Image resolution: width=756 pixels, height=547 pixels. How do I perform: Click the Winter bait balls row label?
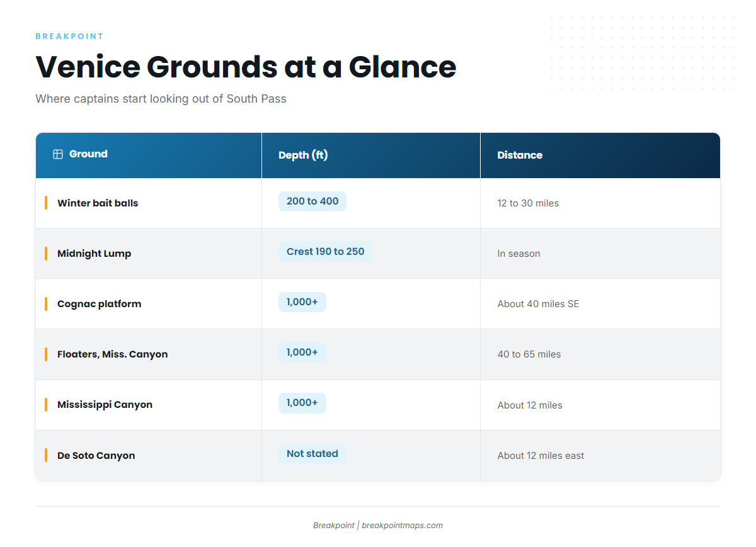tap(98, 203)
